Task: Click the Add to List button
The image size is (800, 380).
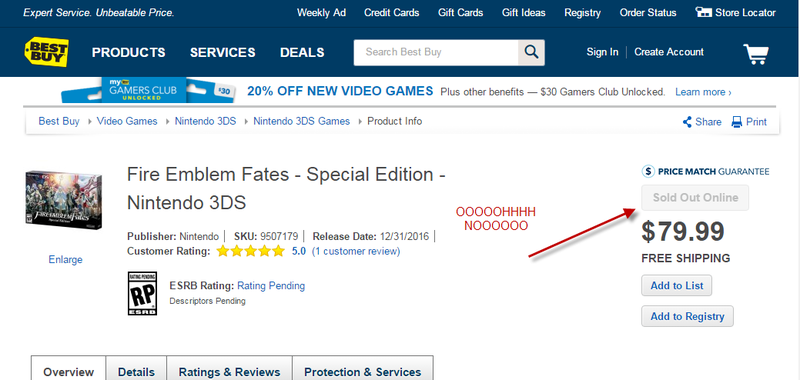Action: pos(677,286)
